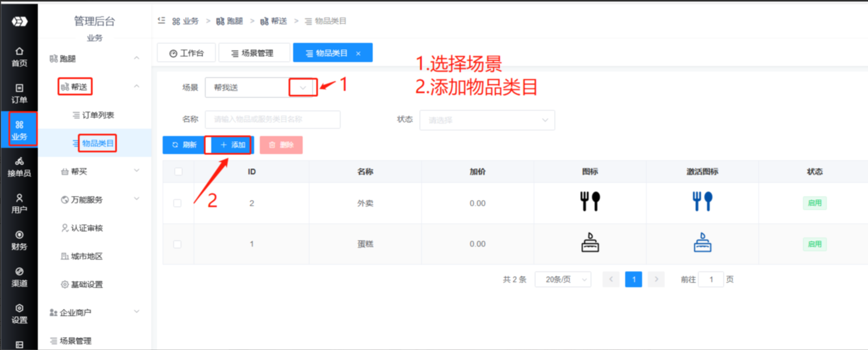
Task: Open the 状态 status dropdown
Action: tap(487, 120)
